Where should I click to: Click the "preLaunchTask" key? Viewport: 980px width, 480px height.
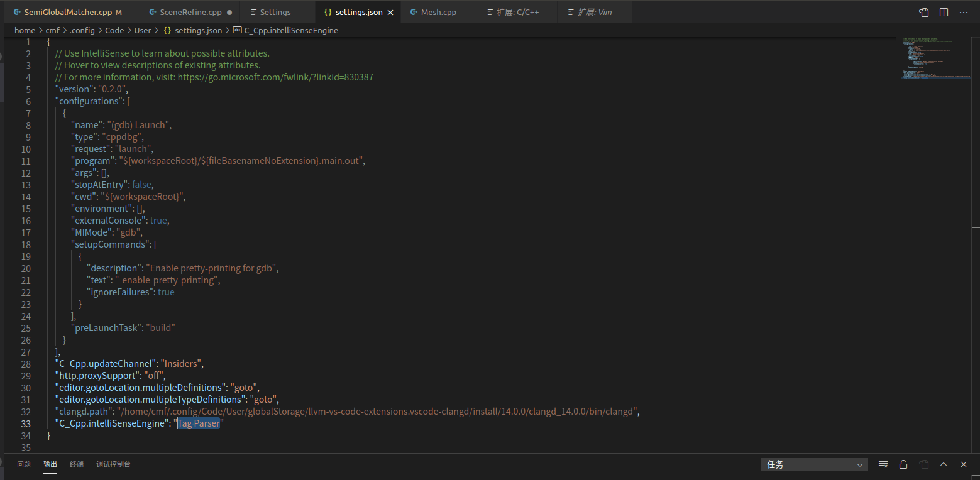[x=105, y=328]
